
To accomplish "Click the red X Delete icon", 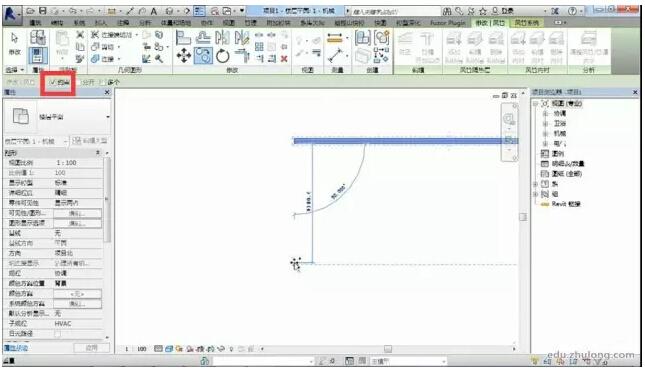I will (284, 59).
